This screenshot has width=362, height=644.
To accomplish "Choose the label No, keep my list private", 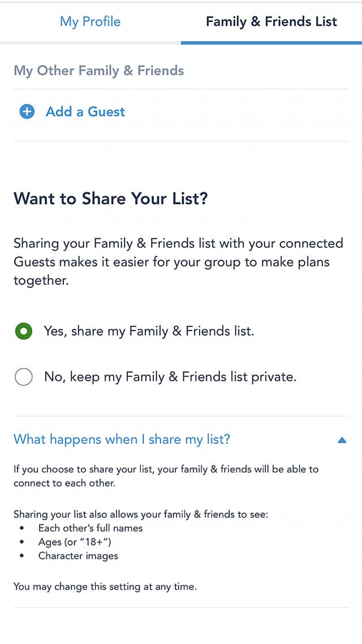I will tap(170, 377).
